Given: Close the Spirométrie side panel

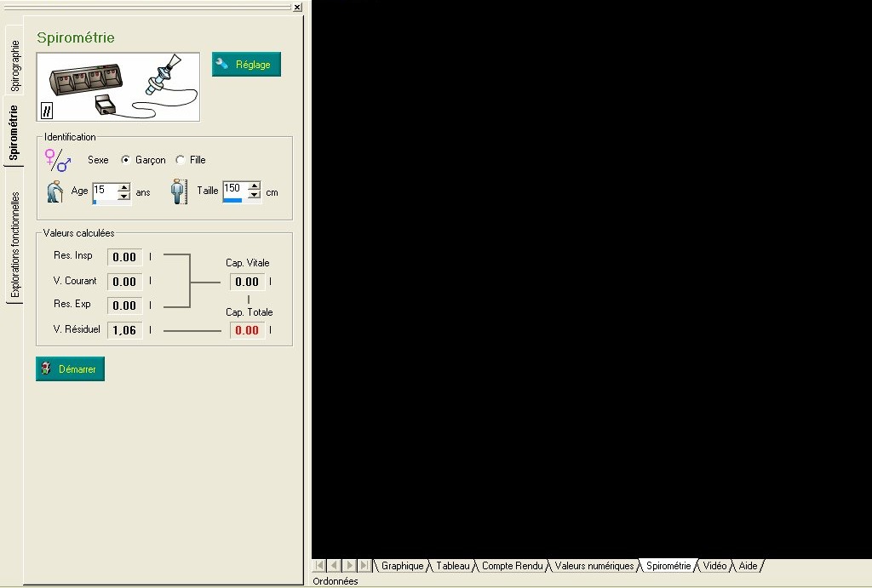Looking at the screenshot, I should coord(297,7).
